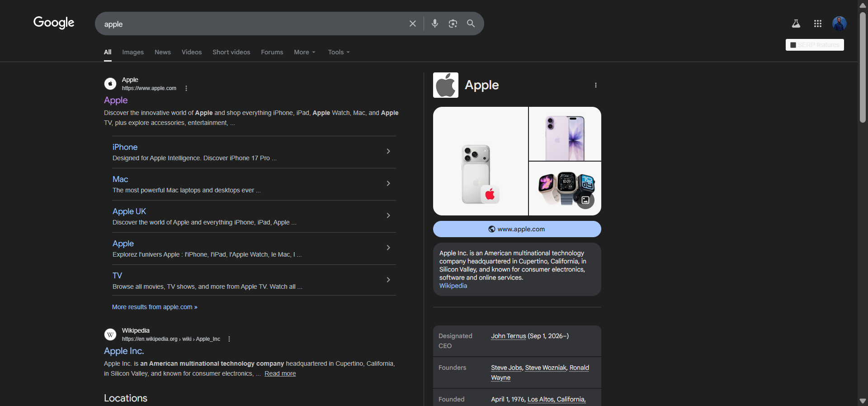Visit www.apple.com button
This screenshot has height=406, width=868.
coord(517,229)
